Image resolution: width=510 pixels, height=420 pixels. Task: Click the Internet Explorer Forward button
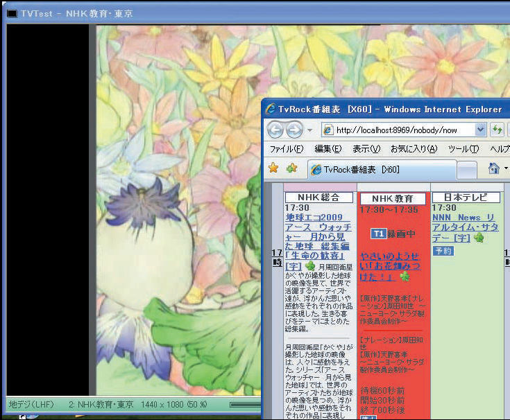pyautogui.click(x=295, y=130)
